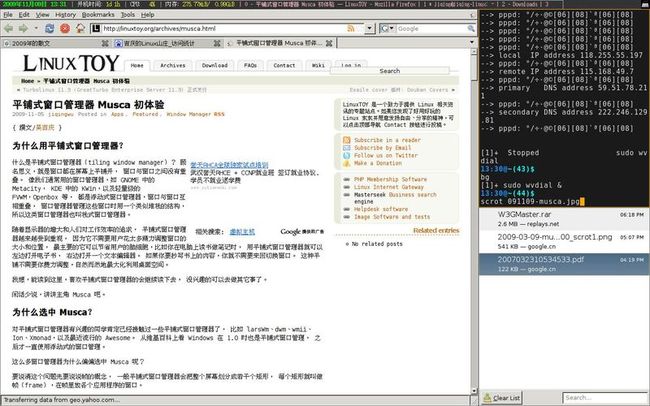Click the Clear List button in Downloads
The height and width of the screenshot is (406, 650).
pyautogui.click(x=502, y=398)
